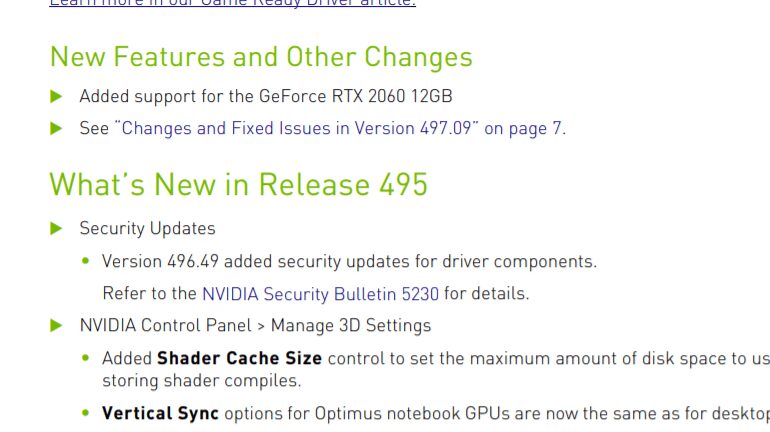Screen dimensions: 770x432
Task: Click the triangle bullet next to Security Updates
Action: tap(56, 229)
